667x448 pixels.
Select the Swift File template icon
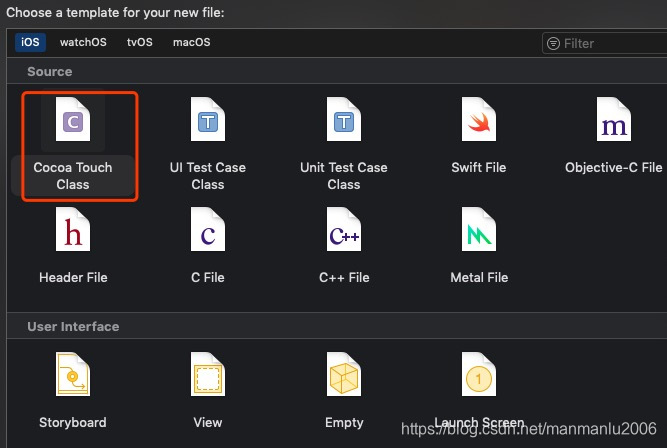pos(479,119)
